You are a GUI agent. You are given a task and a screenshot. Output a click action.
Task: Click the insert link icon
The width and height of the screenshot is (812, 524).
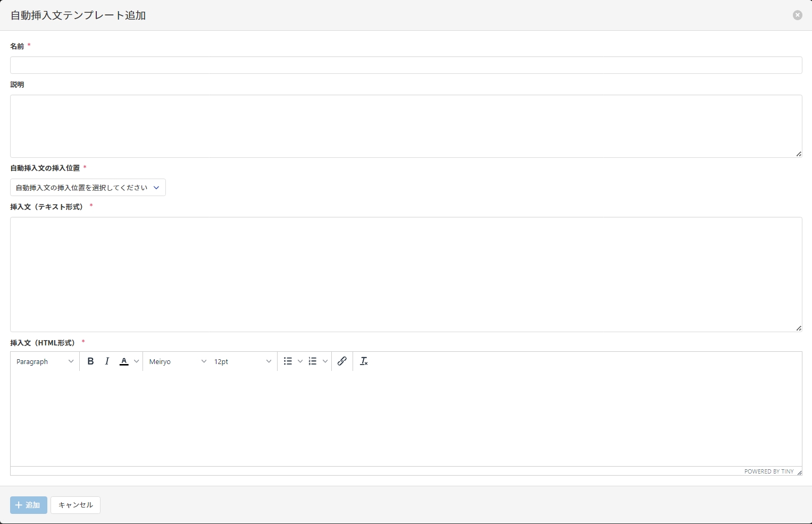(x=342, y=361)
